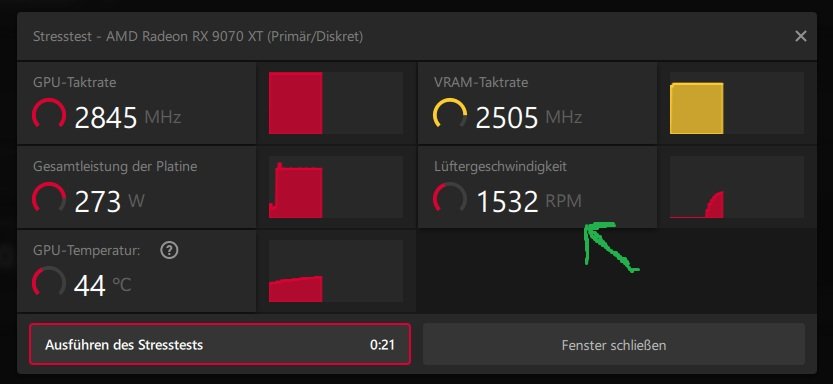
Task: Click the 44 °C temperature reading
Action: (103, 286)
